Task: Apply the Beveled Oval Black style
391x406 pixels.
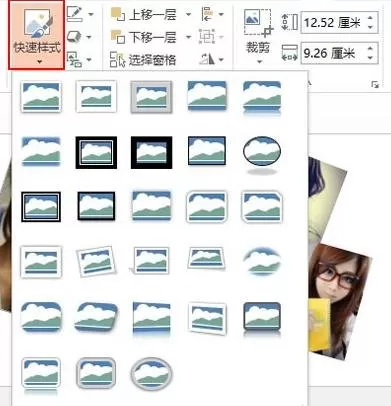Action: click(x=262, y=155)
